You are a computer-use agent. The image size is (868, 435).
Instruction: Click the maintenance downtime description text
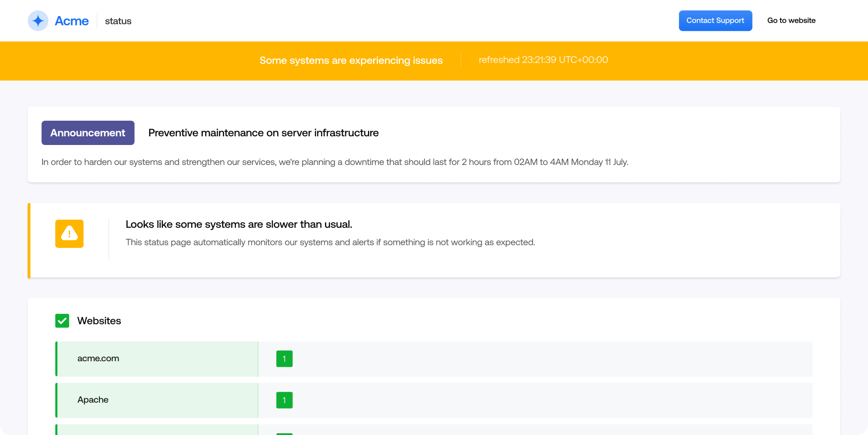tap(335, 162)
